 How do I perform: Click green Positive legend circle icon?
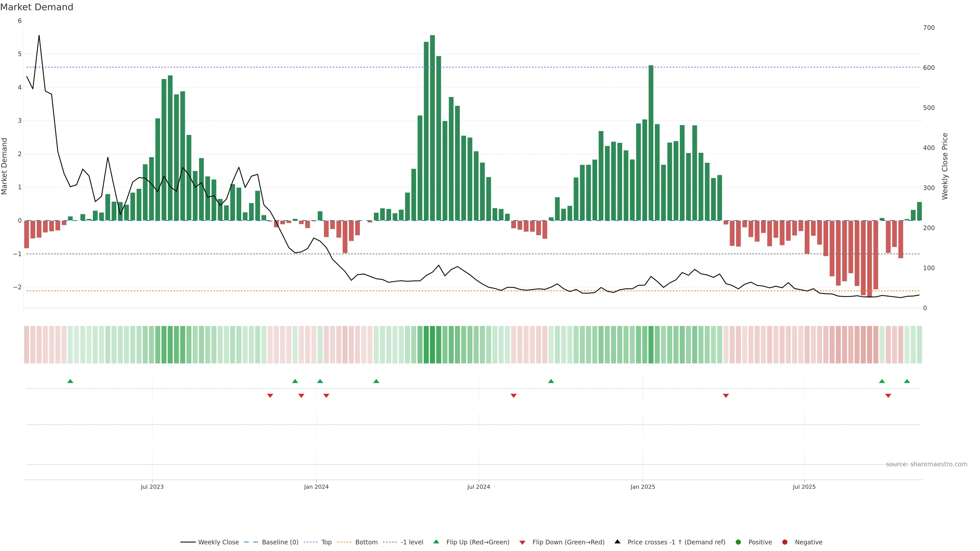pos(738,542)
